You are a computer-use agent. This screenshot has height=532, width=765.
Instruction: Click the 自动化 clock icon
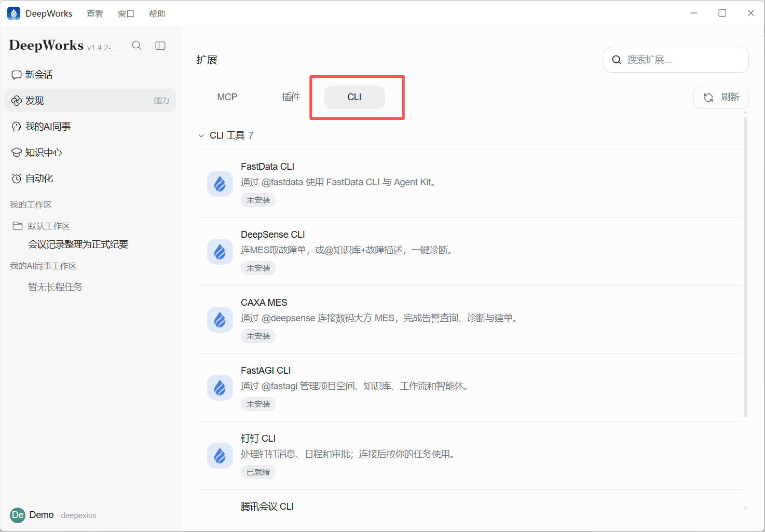point(17,179)
